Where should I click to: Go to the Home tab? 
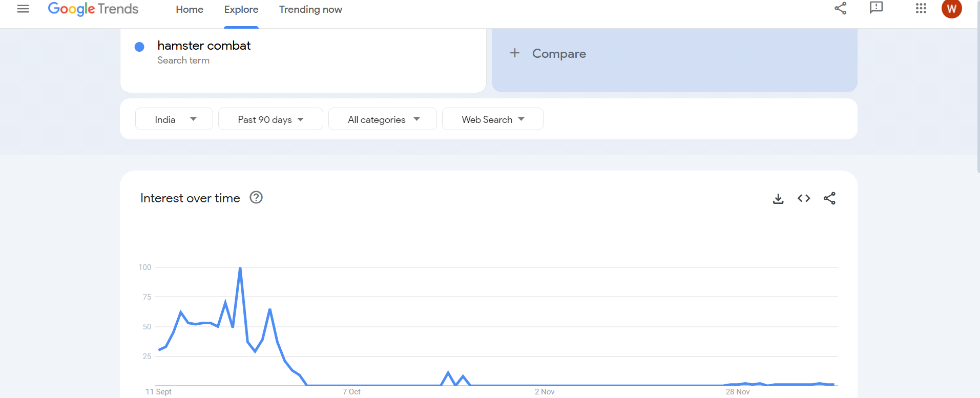pos(190,9)
